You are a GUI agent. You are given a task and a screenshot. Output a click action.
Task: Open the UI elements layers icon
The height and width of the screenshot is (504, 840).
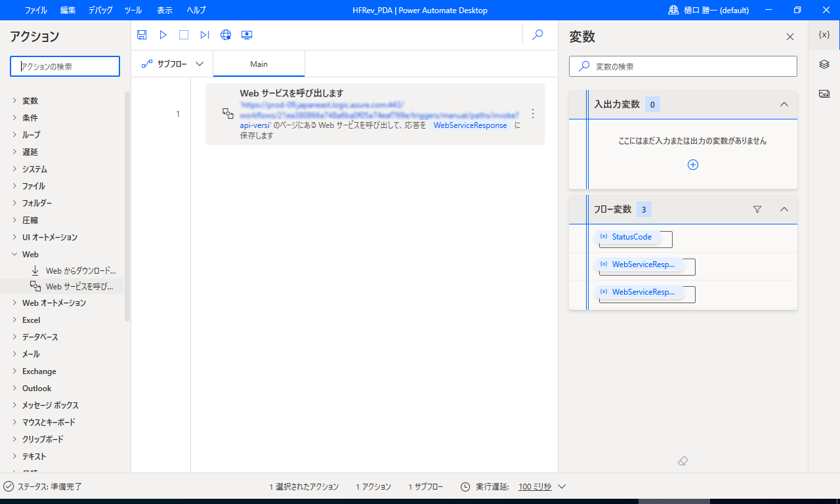824,64
